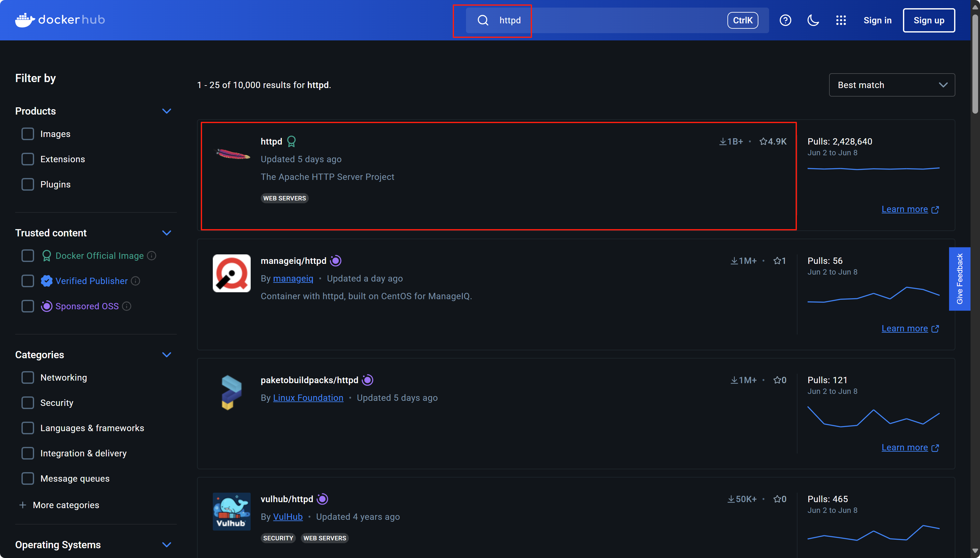This screenshot has height=558, width=980.
Task: Check the Integration & delivery checkbox
Action: (x=27, y=453)
